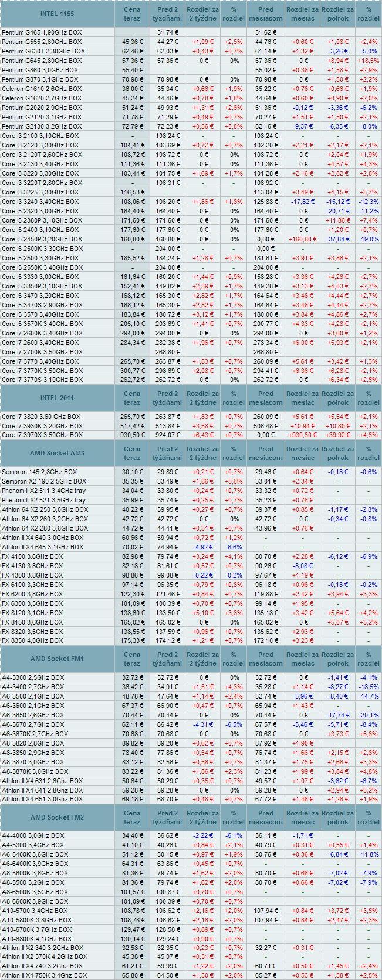
Task: Click the -2,22 € value in A4-4000 row
Action: [202, 836]
